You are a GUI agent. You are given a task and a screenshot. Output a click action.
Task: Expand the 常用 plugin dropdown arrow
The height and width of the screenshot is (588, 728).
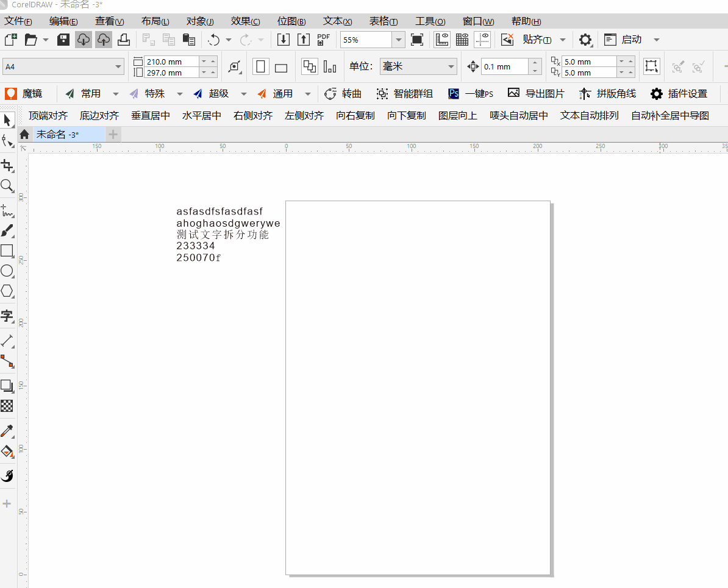(116, 94)
